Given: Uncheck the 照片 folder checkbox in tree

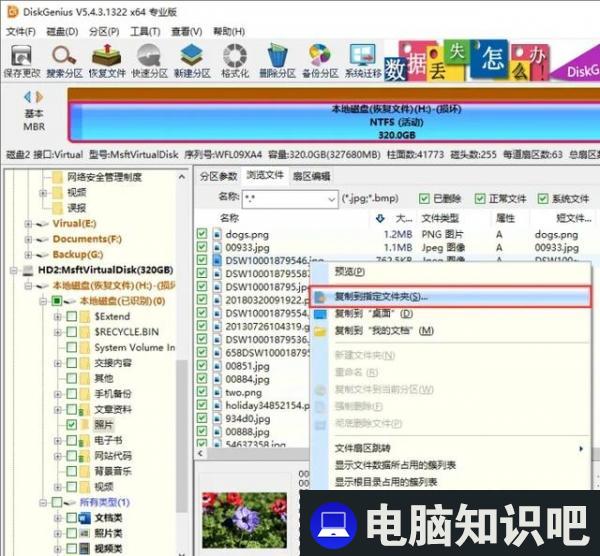Looking at the screenshot, I should [x=72, y=424].
